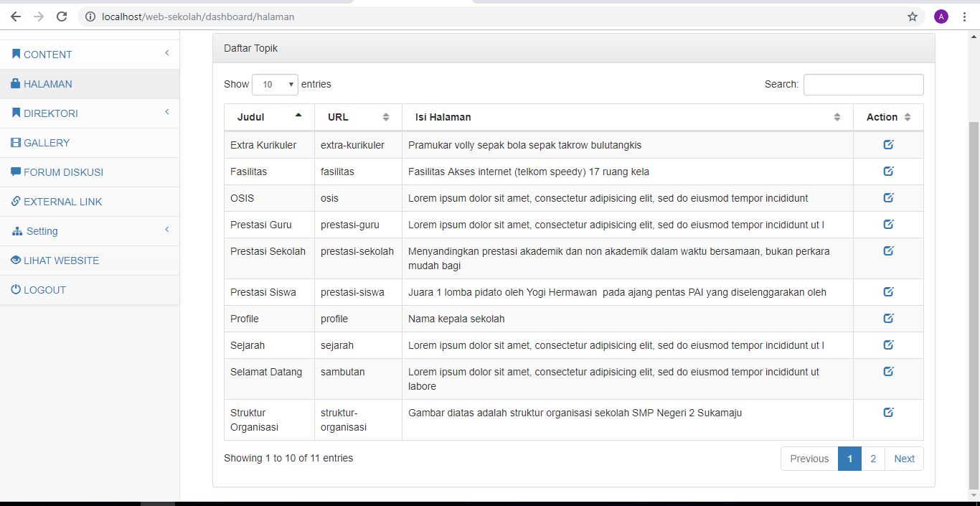Click edit icon for OSIS row
The image size is (980, 506).
pyautogui.click(x=888, y=198)
